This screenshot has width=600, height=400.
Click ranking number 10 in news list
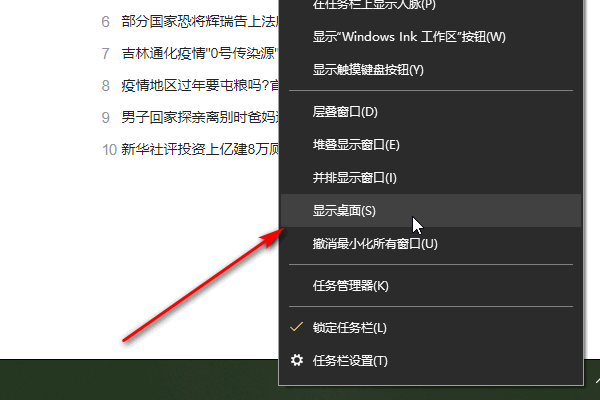click(x=109, y=150)
